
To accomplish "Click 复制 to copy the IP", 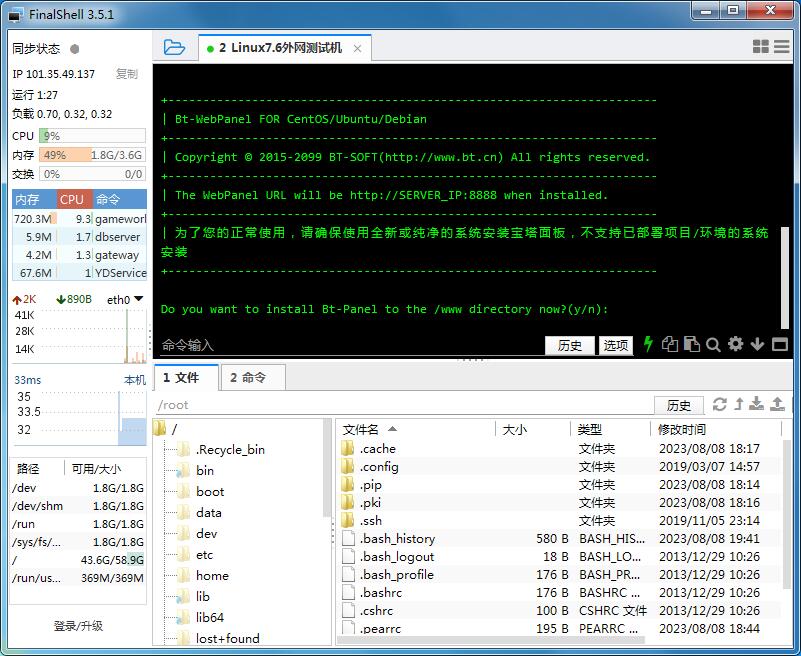I will (x=126, y=74).
